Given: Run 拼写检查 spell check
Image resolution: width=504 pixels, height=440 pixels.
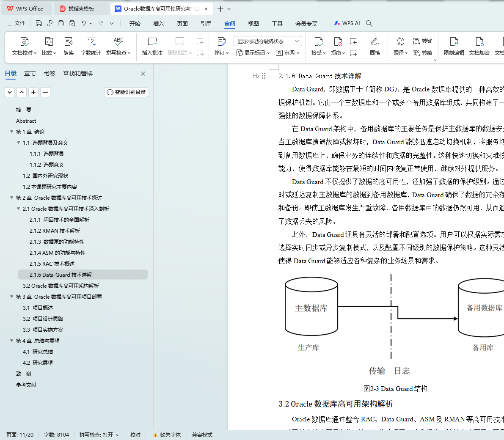Looking at the screenshot, I should point(118,46).
